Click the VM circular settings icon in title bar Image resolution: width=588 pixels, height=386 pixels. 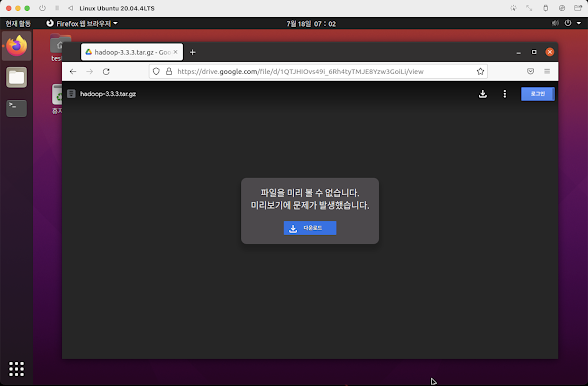click(x=562, y=8)
